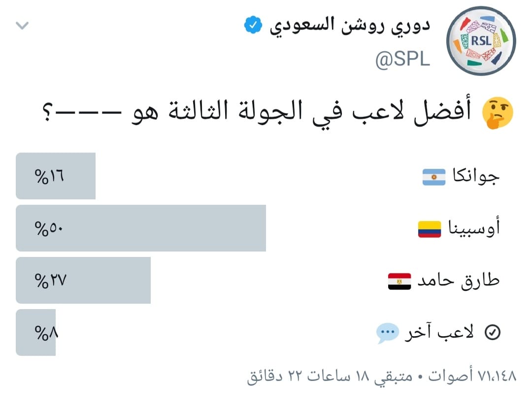Click the blue verified badge
Viewport: 532px width, 410px height.
251,25
